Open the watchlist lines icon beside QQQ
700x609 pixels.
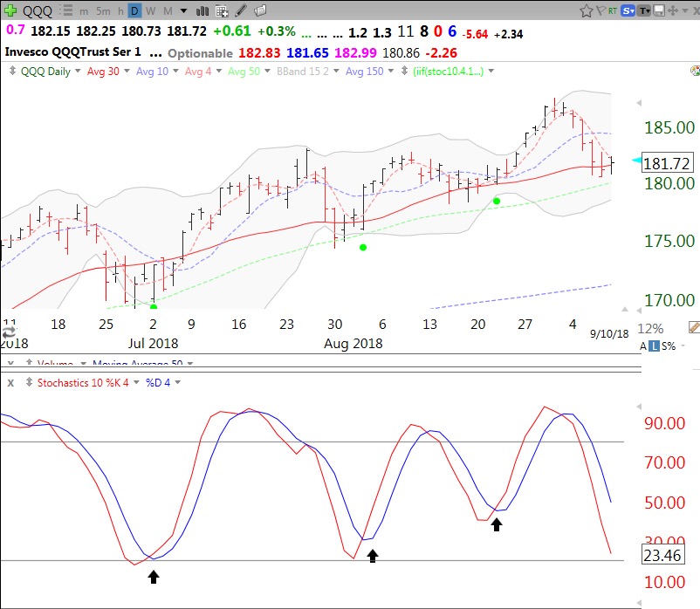[x=65, y=10]
